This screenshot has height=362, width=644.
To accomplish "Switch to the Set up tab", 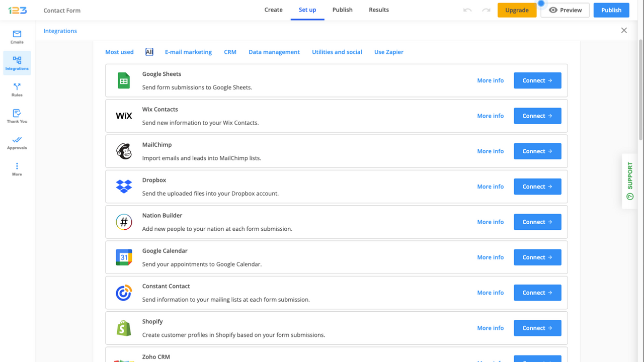I will pyautogui.click(x=307, y=10).
